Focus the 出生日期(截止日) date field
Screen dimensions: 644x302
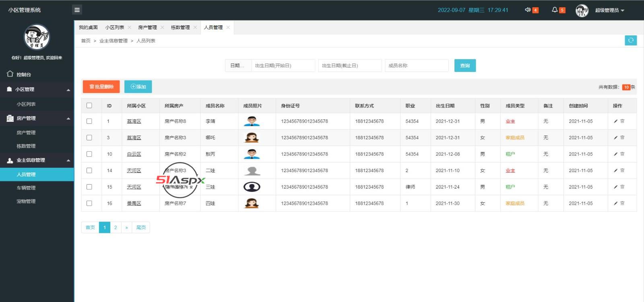(x=350, y=66)
